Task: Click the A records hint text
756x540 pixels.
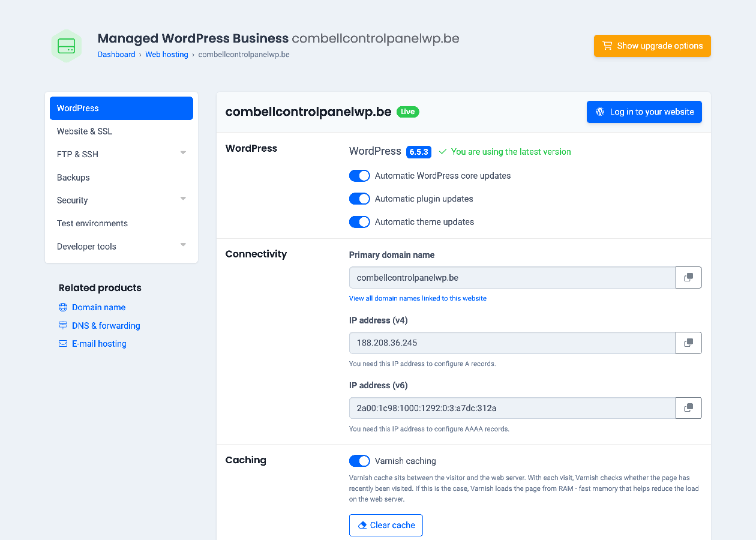Action: tap(422, 364)
